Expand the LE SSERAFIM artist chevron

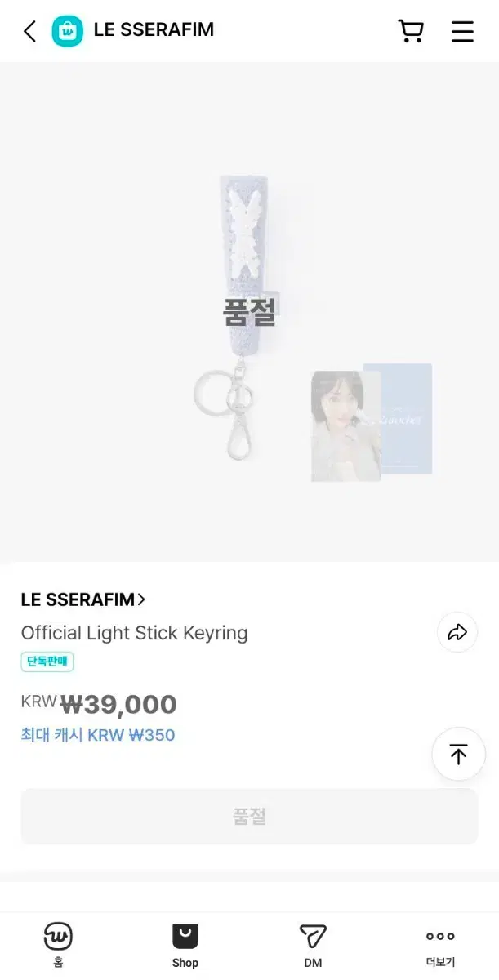pos(141,599)
